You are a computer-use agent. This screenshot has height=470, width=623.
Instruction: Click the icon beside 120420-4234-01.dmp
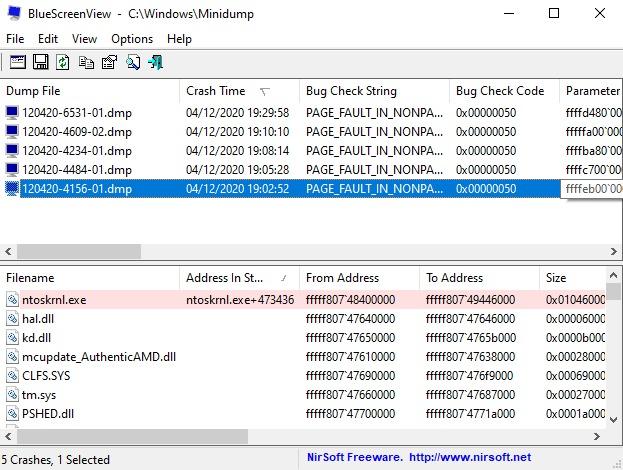point(12,151)
